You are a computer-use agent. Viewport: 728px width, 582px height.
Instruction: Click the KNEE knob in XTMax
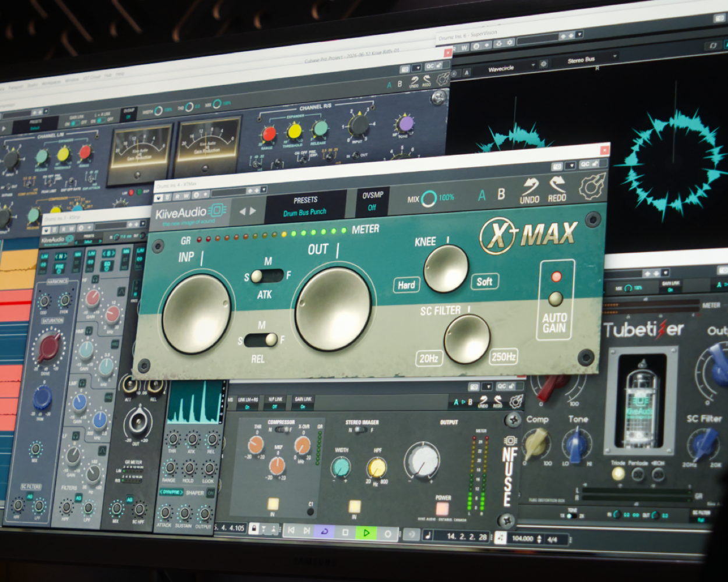[x=446, y=269]
